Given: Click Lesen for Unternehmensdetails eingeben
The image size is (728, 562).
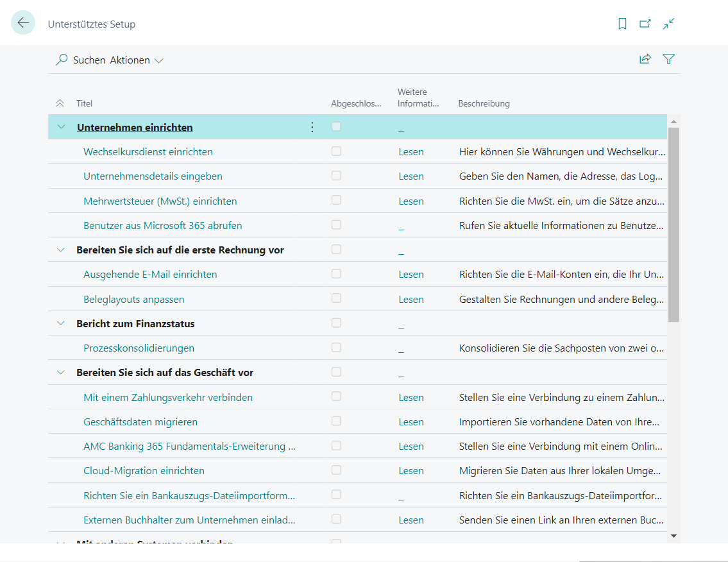Looking at the screenshot, I should (x=411, y=176).
